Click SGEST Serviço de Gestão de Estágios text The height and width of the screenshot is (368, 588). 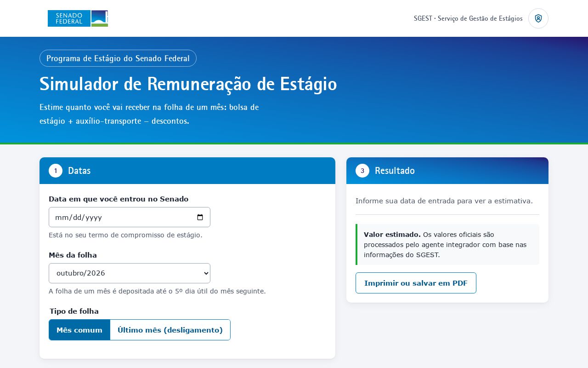(468, 18)
